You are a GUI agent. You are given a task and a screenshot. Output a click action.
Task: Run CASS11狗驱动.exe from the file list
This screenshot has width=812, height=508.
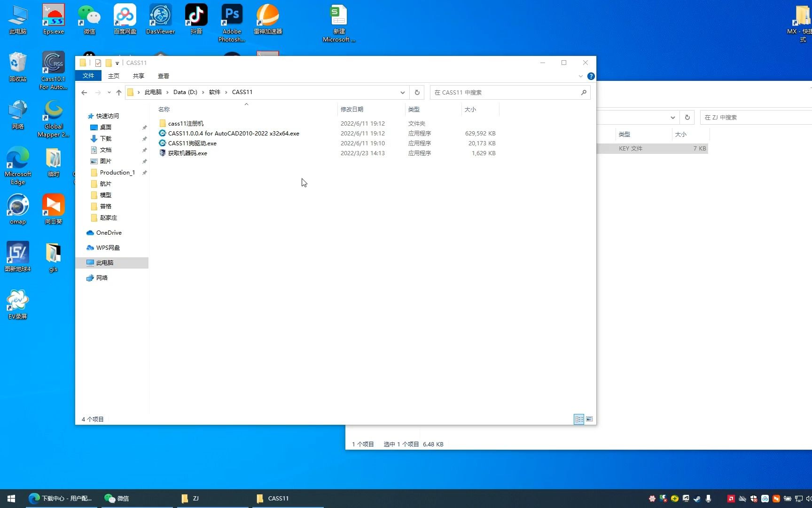(x=192, y=143)
